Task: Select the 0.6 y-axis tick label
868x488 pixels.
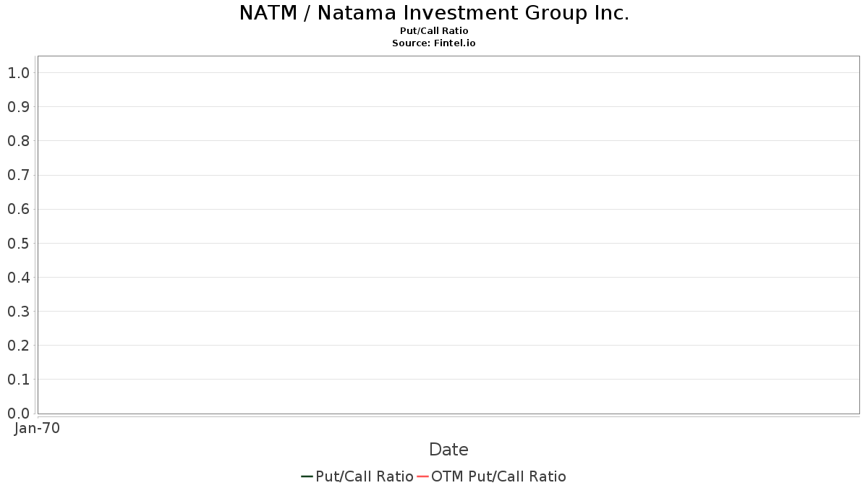Action: [x=18, y=209]
